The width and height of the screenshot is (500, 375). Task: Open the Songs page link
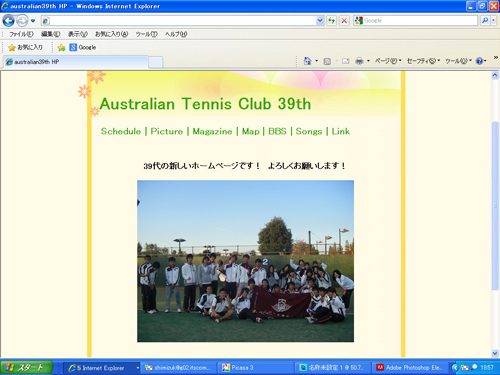tap(309, 131)
